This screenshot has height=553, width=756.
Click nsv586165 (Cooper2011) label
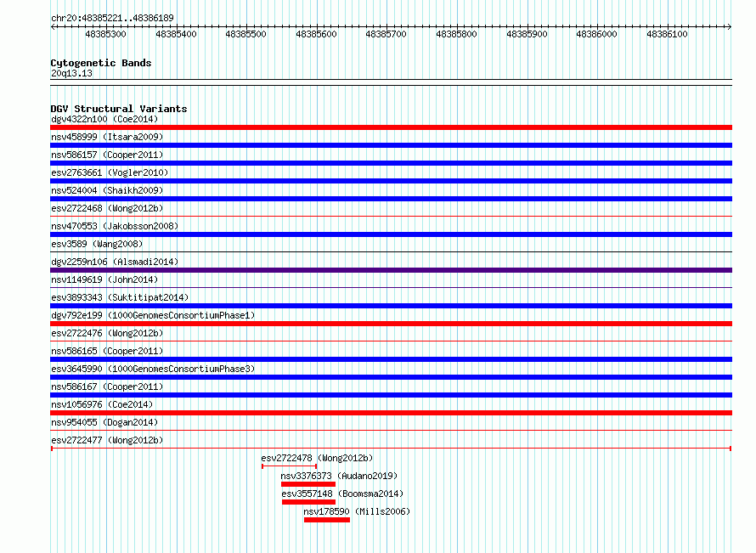pos(107,351)
